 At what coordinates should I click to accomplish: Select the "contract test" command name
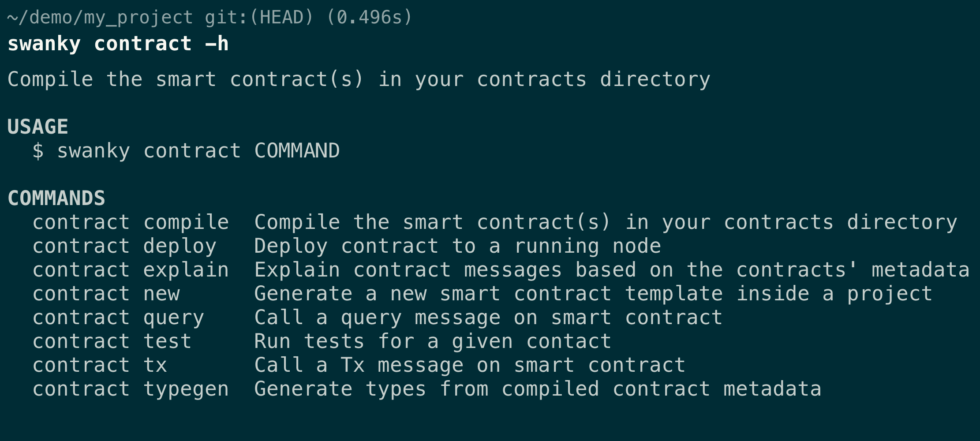112,341
